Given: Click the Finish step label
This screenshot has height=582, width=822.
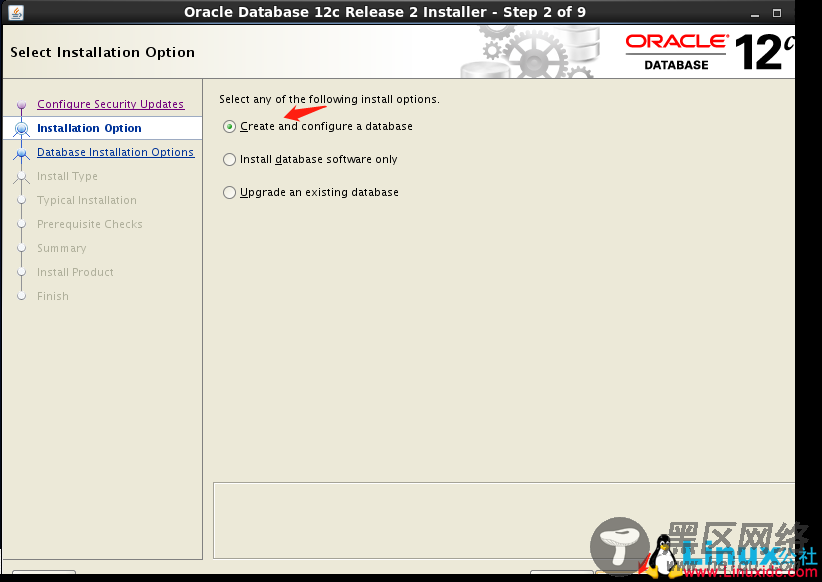Looking at the screenshot, I should [52, 296].
